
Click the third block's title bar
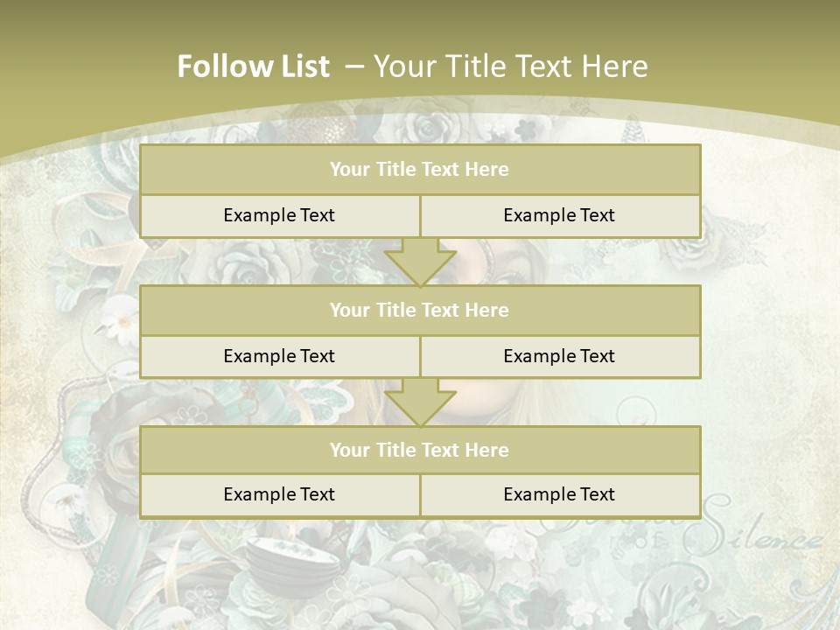(420, 450)
